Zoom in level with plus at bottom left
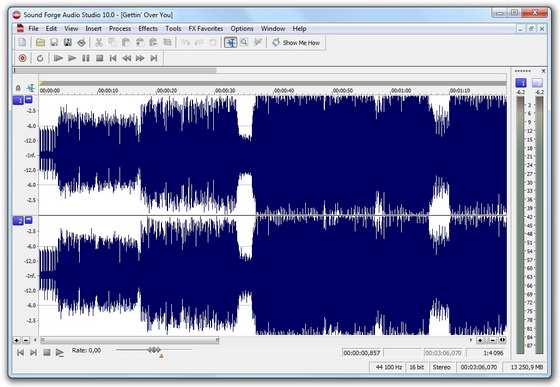The width and height of the screenshot is (560, 387). point(16,340)
